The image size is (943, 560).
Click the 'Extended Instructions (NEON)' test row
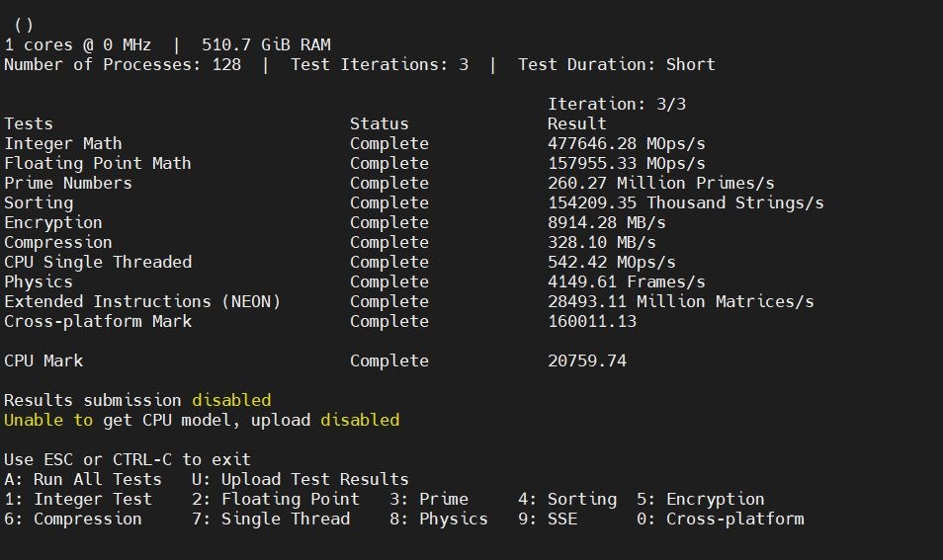[409, 301]
